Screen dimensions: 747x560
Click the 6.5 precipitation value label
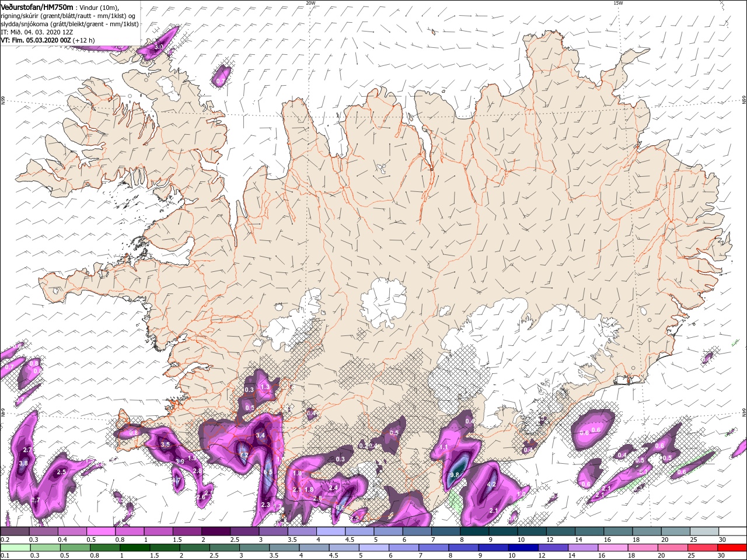[x=268, y=473]
